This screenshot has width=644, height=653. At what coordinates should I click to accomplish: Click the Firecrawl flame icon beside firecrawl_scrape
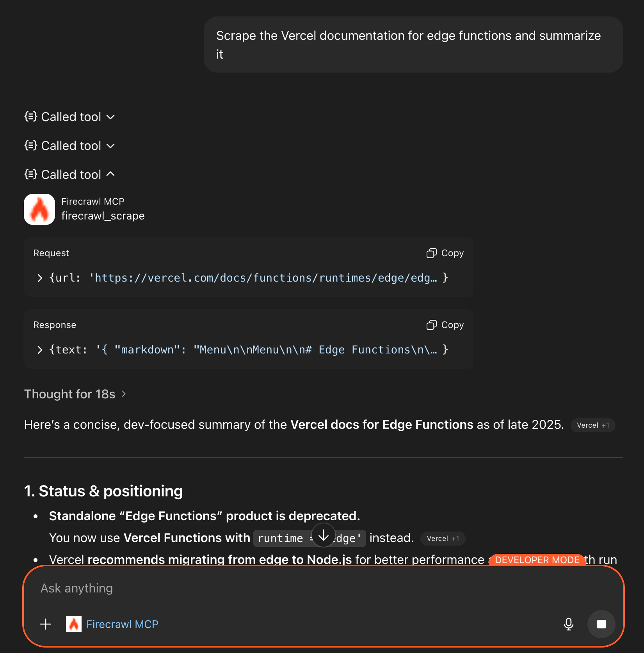click(39, 209)
